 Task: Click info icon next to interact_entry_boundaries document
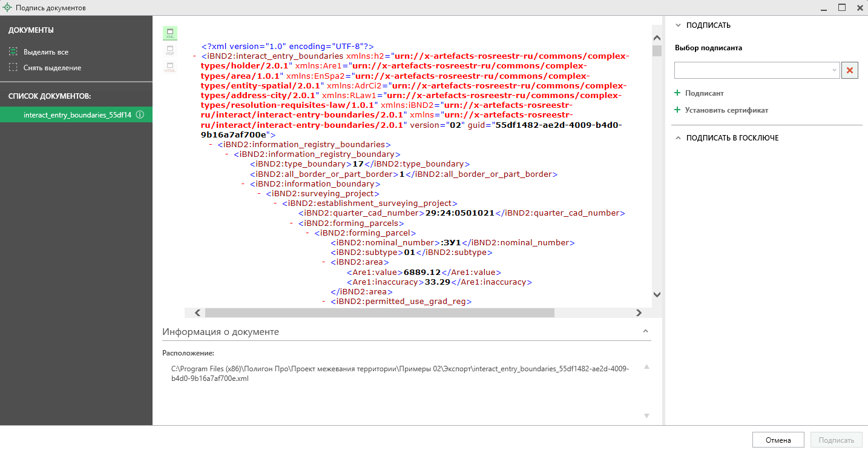[140, 114]
